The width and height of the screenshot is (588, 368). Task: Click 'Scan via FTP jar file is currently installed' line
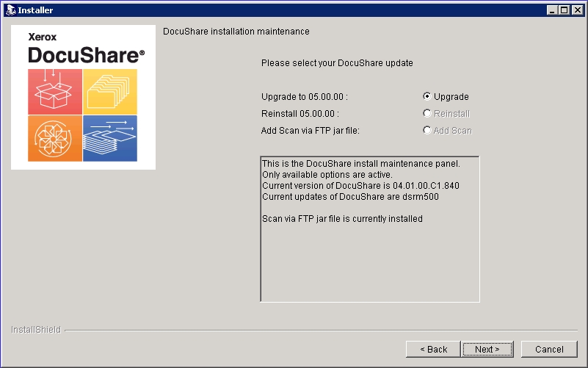coord(342,219)
